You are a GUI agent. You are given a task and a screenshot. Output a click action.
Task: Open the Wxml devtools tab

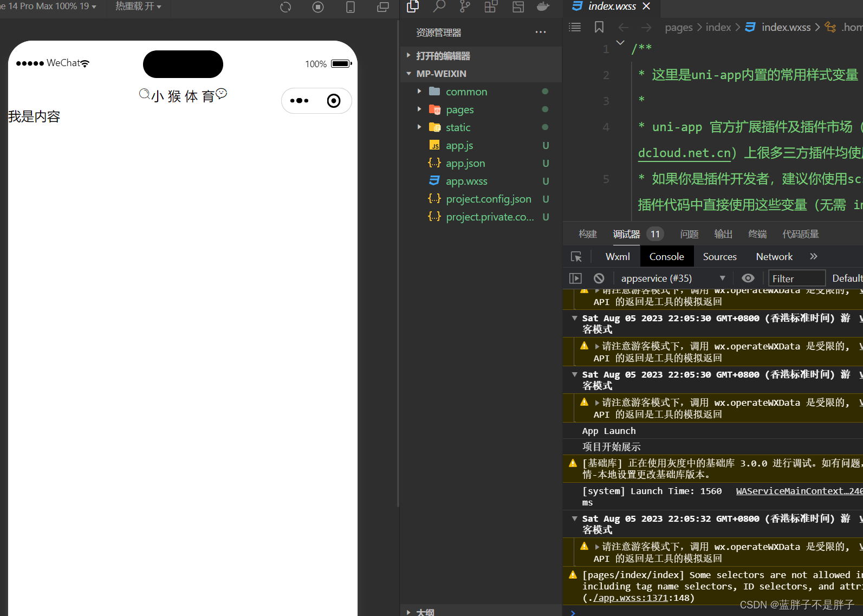pos(618,257)
